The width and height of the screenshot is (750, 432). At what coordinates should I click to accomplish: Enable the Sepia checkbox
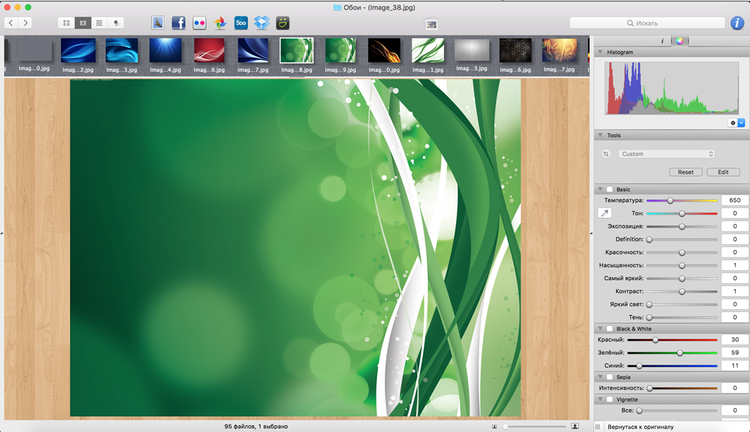[x=610, y=377]
